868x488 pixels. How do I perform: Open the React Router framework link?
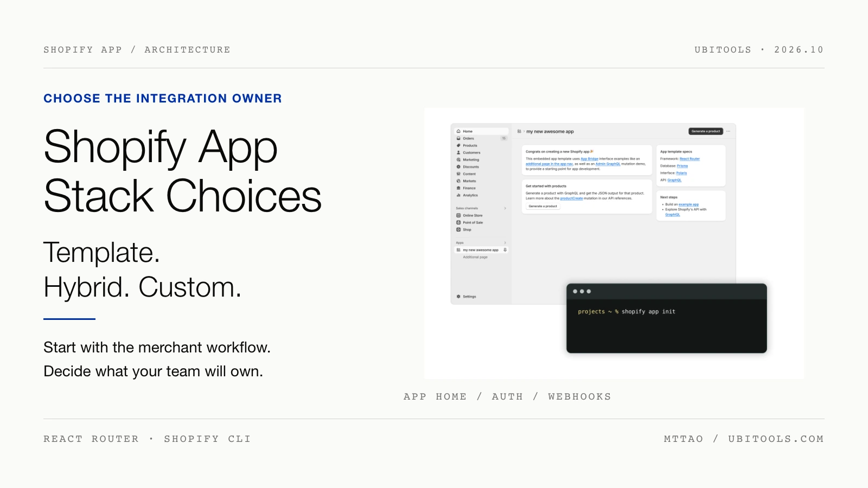tap(690, 159)
